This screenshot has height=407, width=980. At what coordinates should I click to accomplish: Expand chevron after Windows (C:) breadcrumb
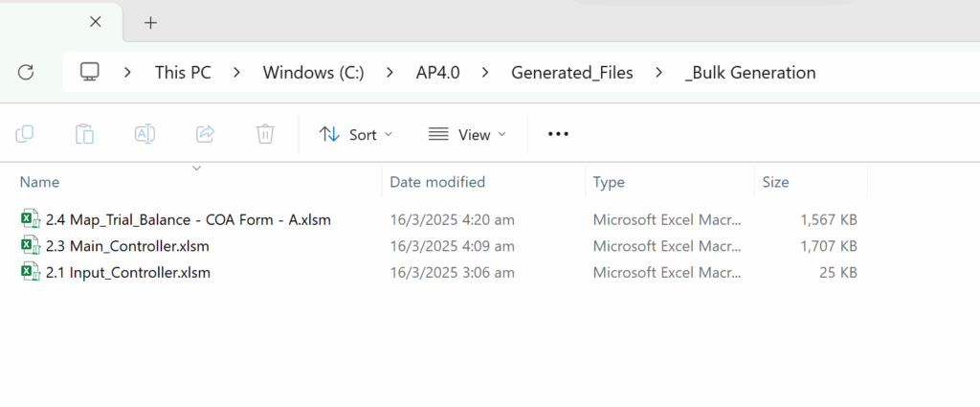pyautogui.click(x=390, y=73)
